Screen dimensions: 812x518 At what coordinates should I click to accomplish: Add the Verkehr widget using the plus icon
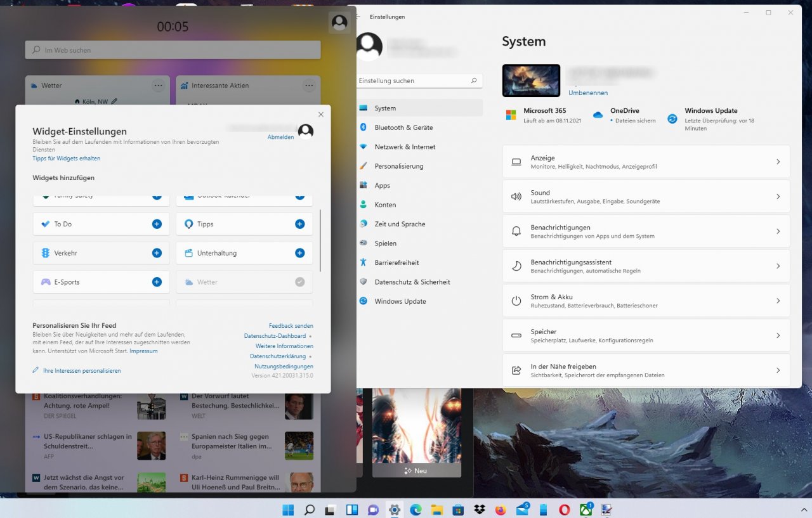tap(157, 253)
